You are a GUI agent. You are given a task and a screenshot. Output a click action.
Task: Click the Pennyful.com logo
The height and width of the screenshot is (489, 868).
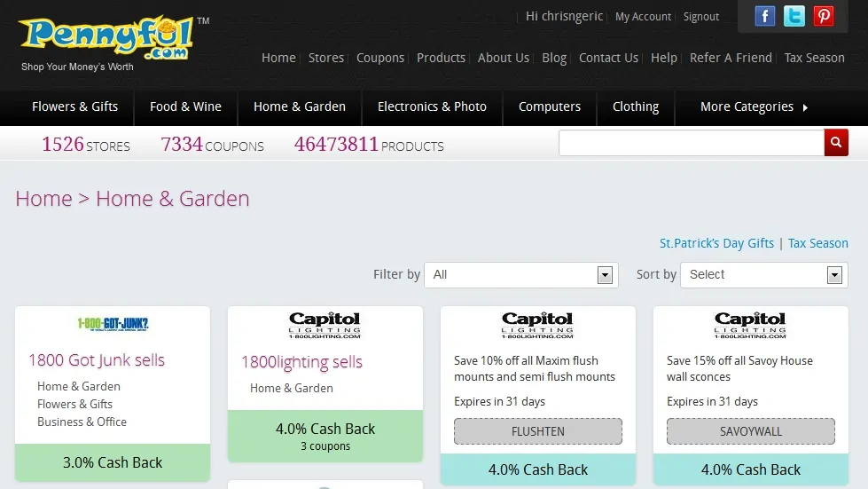point(107,37)
